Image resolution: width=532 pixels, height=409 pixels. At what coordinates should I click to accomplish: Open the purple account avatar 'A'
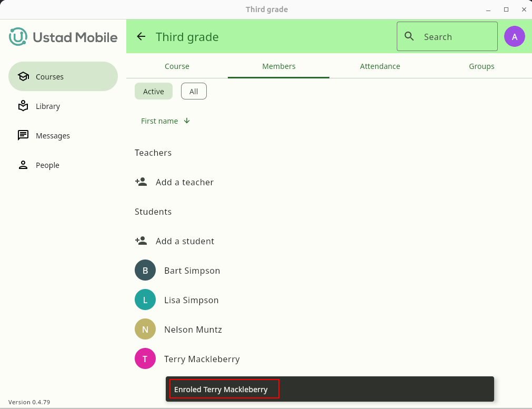(x=514, y=36)
